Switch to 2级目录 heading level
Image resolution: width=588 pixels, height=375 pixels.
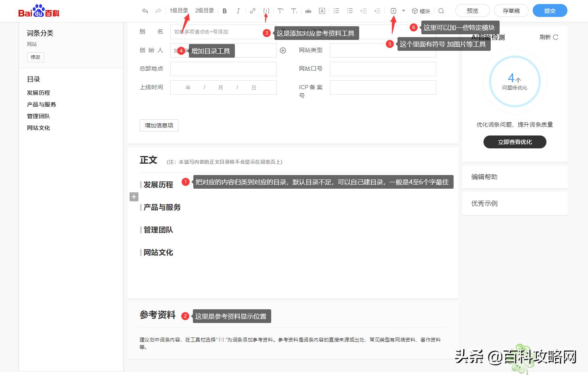click(x=205, y=10)
